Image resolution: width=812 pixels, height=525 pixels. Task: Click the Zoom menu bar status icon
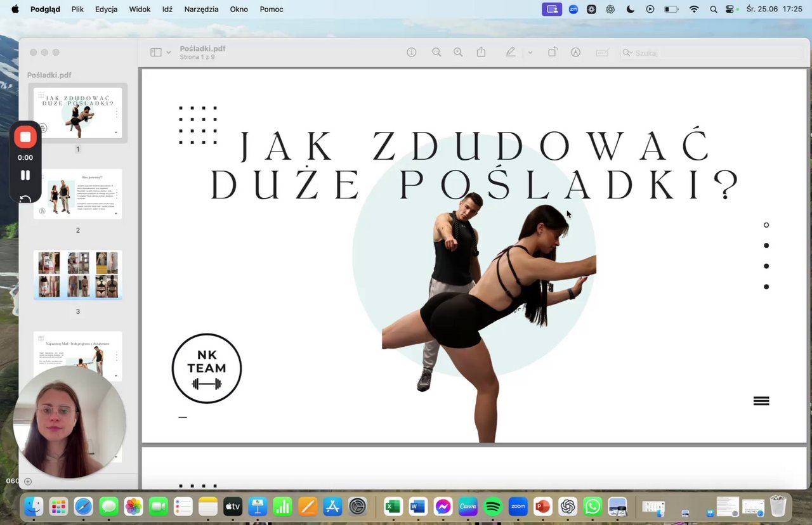[573, 10]
